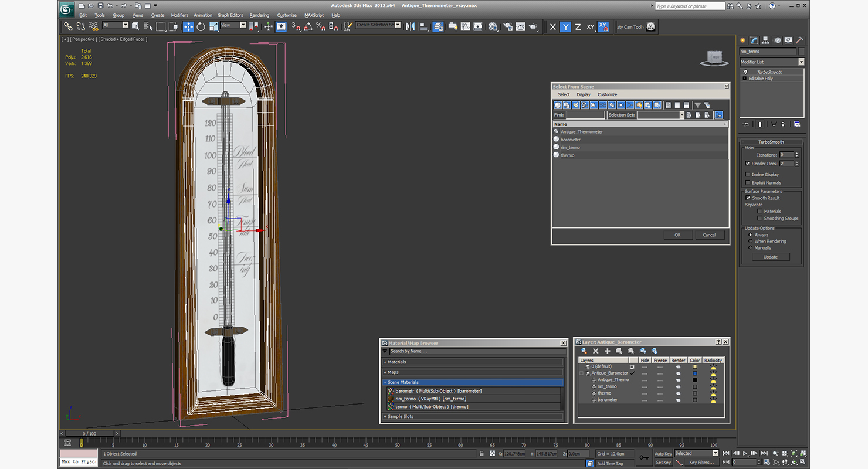The image size is (868, 469).
Task: Toggle Render Iters checkbox
Action: click(748, 164)
